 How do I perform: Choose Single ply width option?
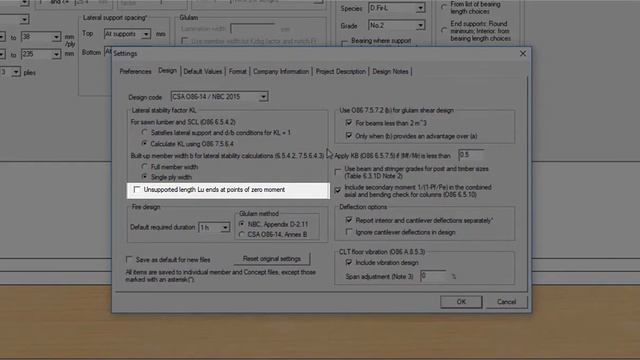pos(144,177)
